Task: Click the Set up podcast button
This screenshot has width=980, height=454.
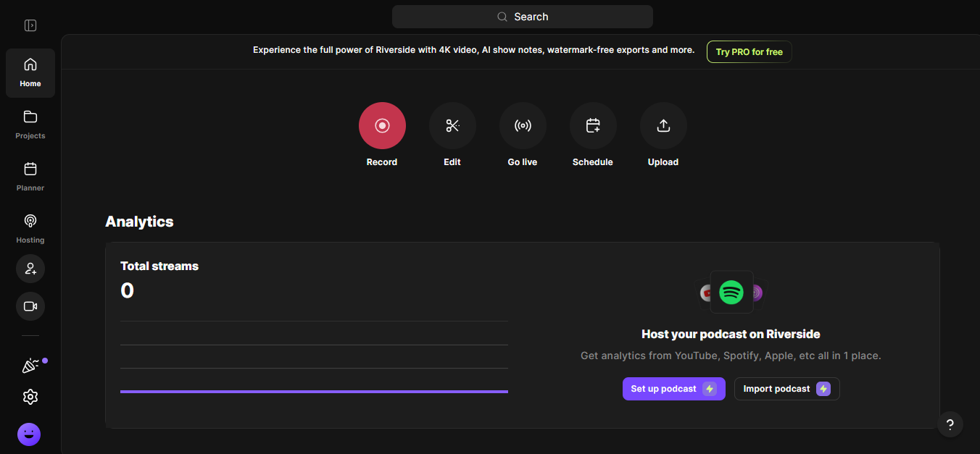Action: [674, 389]
